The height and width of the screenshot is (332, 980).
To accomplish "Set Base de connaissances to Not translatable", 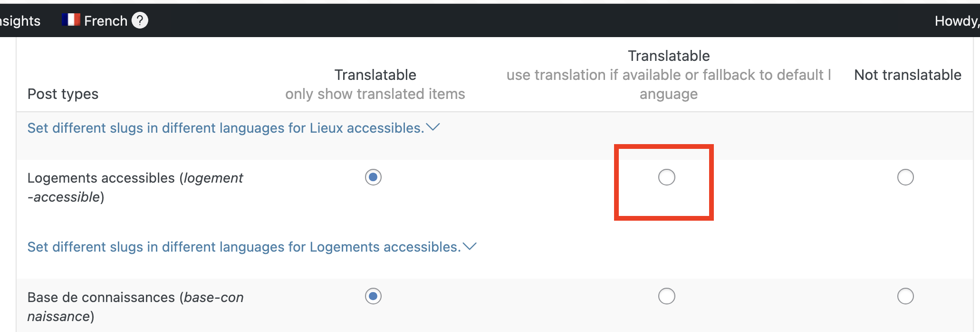I will pos(905,296).
